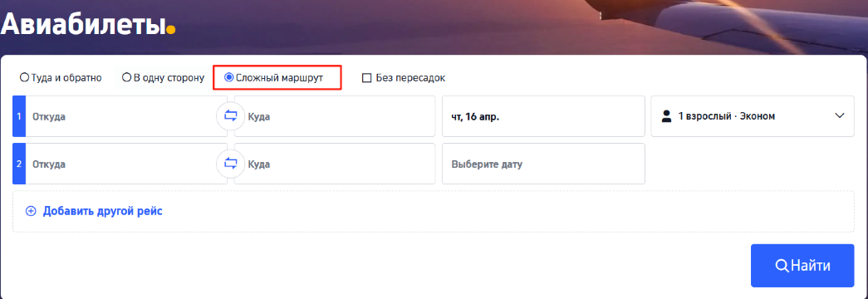This screenshot has width=868, height=299.
Task: Select the Туда и обратно radio option
Action: (24, 77)
